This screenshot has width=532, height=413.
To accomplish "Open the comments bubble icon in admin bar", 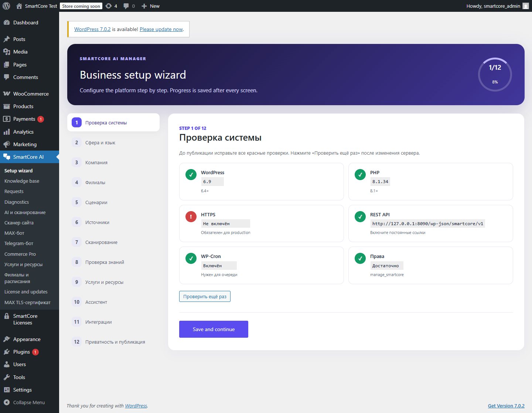I will [x=126, y=6].
